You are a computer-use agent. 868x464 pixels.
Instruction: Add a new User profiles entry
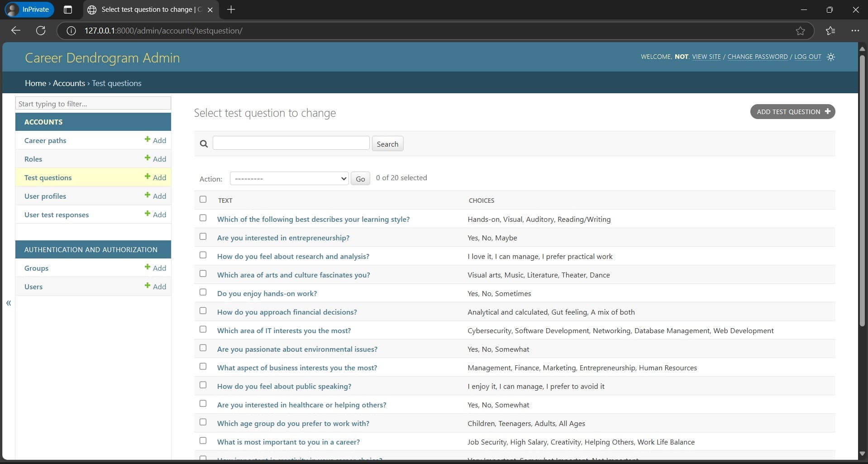(155, 196)
